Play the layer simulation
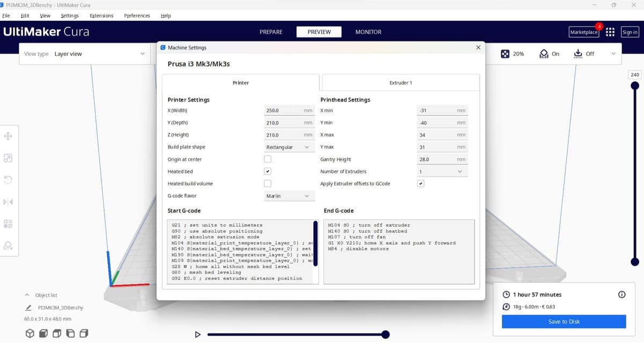This screenshot has width=644, height=346. click(x=197, y=335)
